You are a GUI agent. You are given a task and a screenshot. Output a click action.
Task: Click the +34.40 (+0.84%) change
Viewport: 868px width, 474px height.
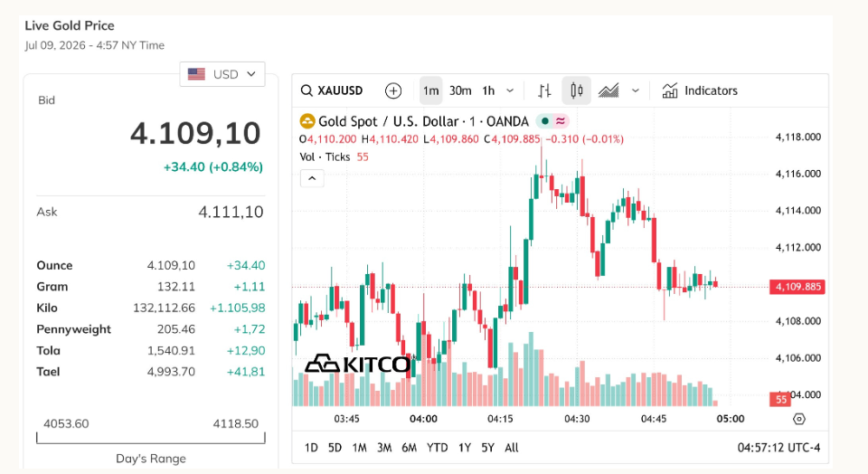pos(213,167)
